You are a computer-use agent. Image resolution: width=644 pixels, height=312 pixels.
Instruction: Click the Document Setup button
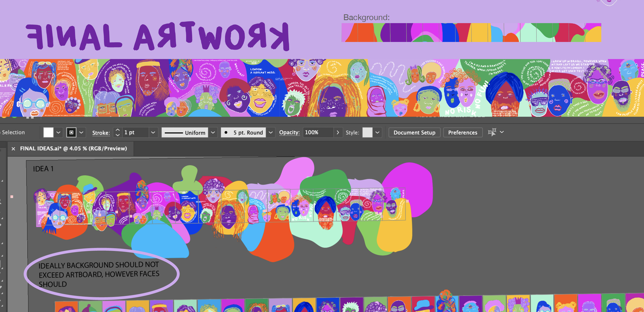coord(414,132)
